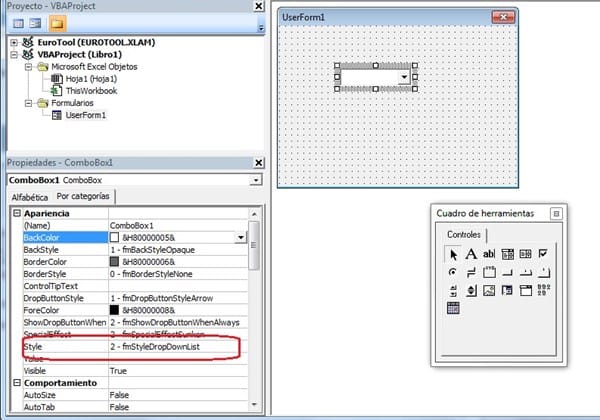Close the Proyecto - VBAProject panel

pos(259,6)
